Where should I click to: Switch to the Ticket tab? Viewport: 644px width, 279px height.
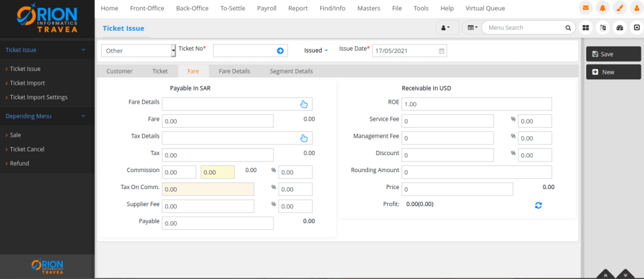[x=160, y=71]
